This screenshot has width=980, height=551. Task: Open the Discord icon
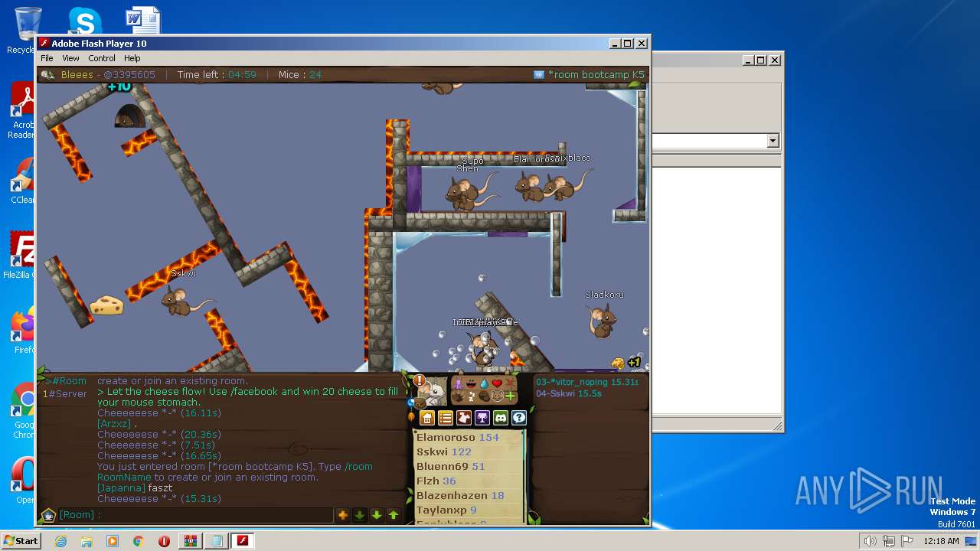[x=501, y=418]
